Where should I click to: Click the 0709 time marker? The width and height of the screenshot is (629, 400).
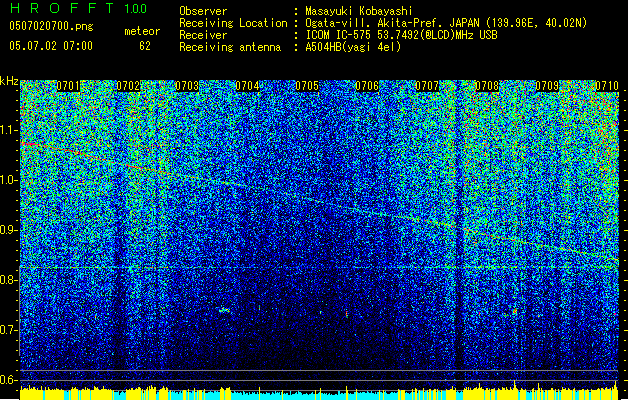coord(547,86)
